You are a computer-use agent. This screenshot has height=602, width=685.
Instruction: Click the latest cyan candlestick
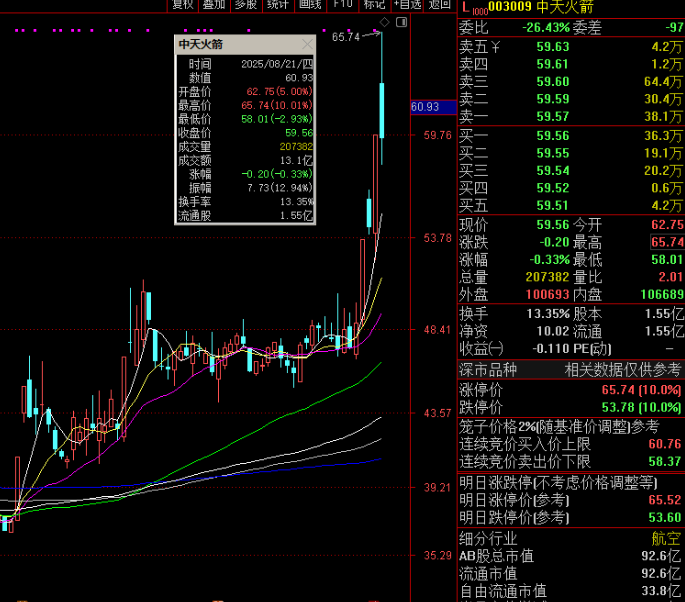(382, 111)
